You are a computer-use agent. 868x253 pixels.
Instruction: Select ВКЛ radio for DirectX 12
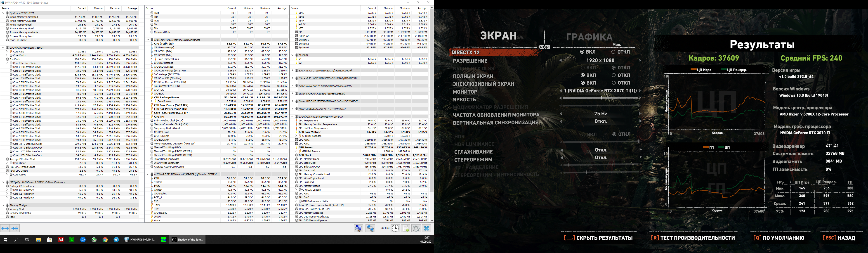coord(582,52)
